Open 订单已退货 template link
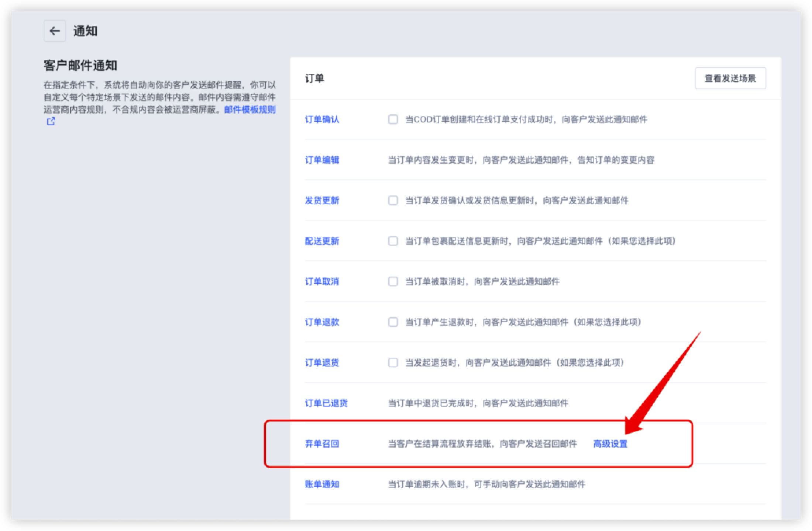Viewport: 812px width, 531px height. [326, 403]
